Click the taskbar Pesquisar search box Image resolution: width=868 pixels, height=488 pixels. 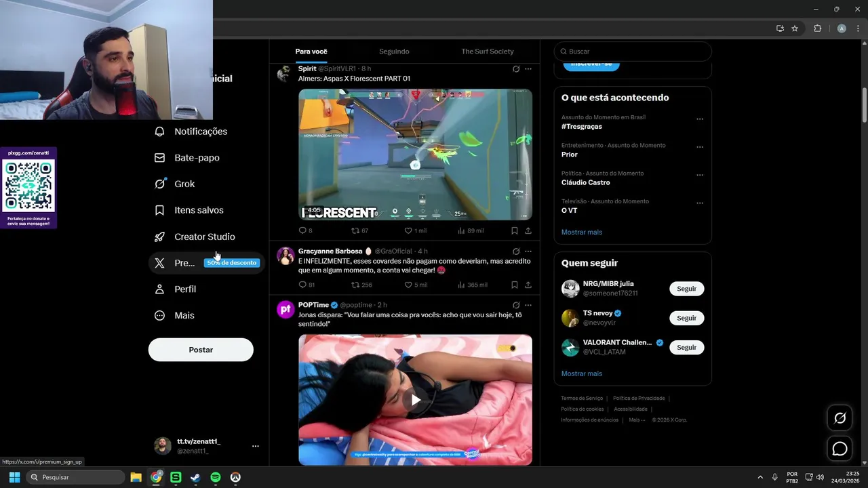pyautogui.click(x=75, y=477)
